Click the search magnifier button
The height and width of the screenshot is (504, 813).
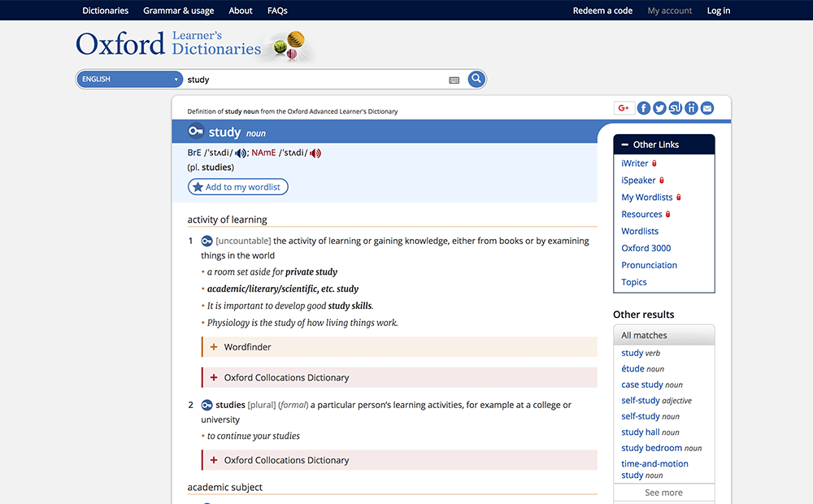click(476, 79)
